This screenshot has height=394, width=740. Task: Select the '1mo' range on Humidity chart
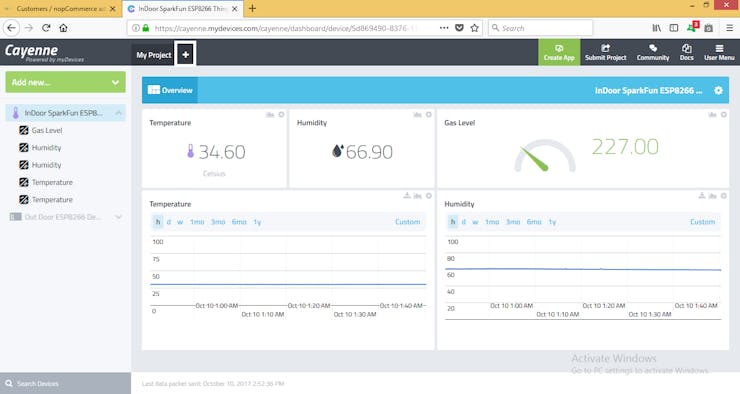click(x=492, y=222)
